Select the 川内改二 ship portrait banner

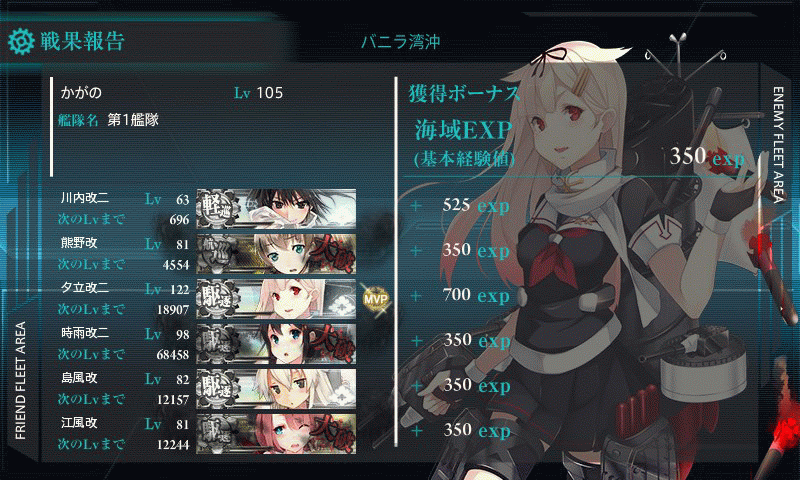click(x=276, y=208)
